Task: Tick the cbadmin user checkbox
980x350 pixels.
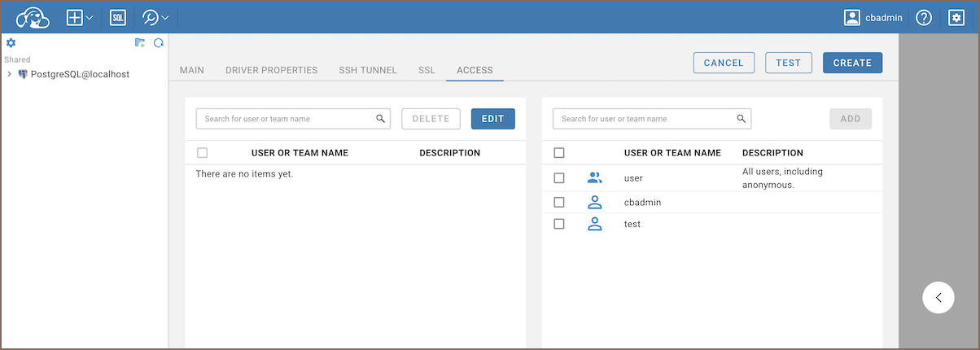Action: tap(559, 202)
